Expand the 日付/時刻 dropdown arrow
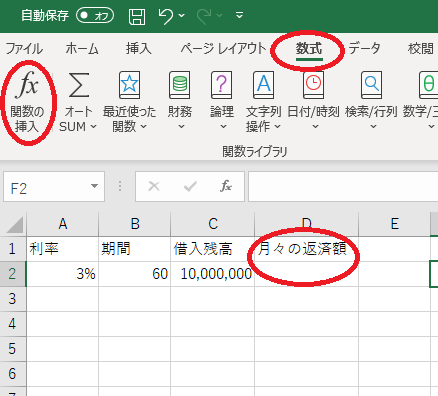The image size is (438, 396). click(315, 127)
